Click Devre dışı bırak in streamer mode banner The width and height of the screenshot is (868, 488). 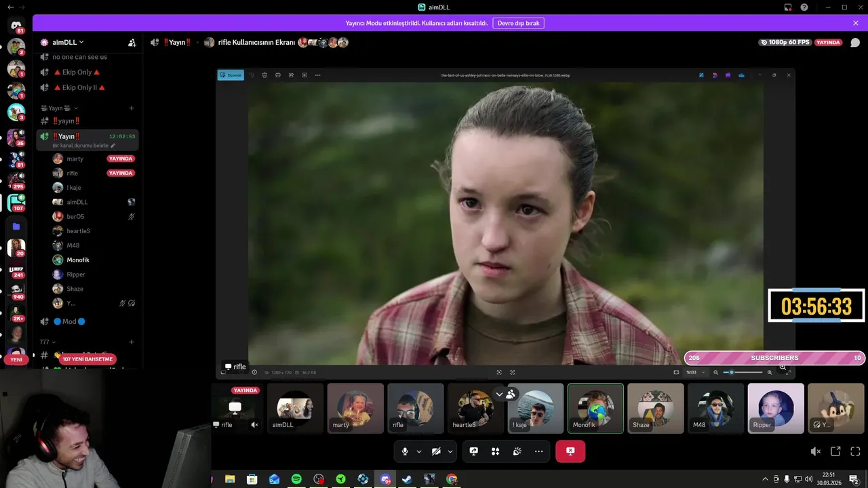(x=518, y=23)
